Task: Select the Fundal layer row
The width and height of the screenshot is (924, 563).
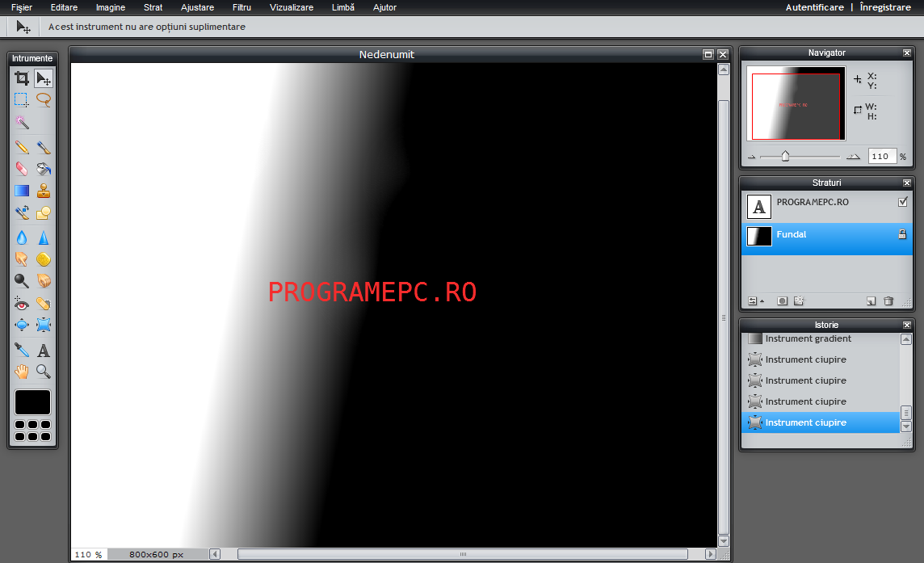Action: (x=827, y=239)
